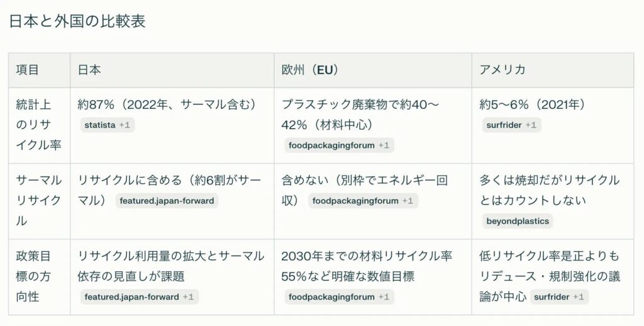Screen dimensions: 644x326
Task: Open the statista citation chip
Action: pyautogui.click(x=106, y=125)
